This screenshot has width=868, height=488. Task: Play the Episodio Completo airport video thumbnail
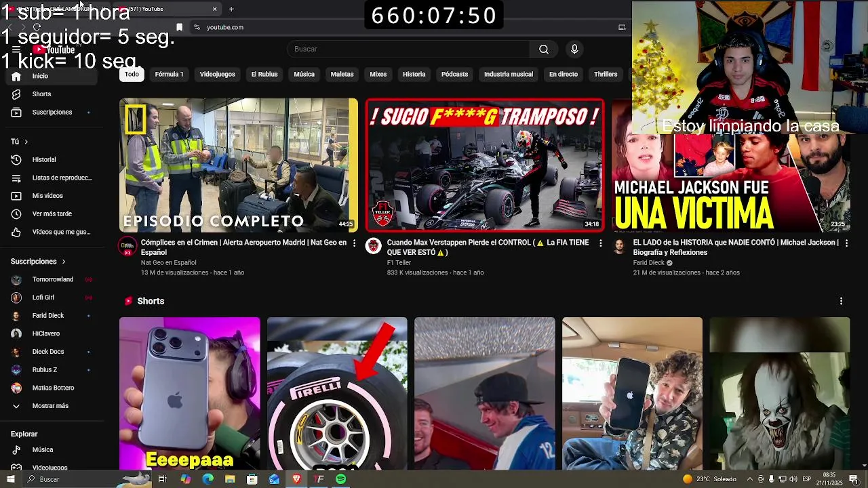[x=239, y=165]
